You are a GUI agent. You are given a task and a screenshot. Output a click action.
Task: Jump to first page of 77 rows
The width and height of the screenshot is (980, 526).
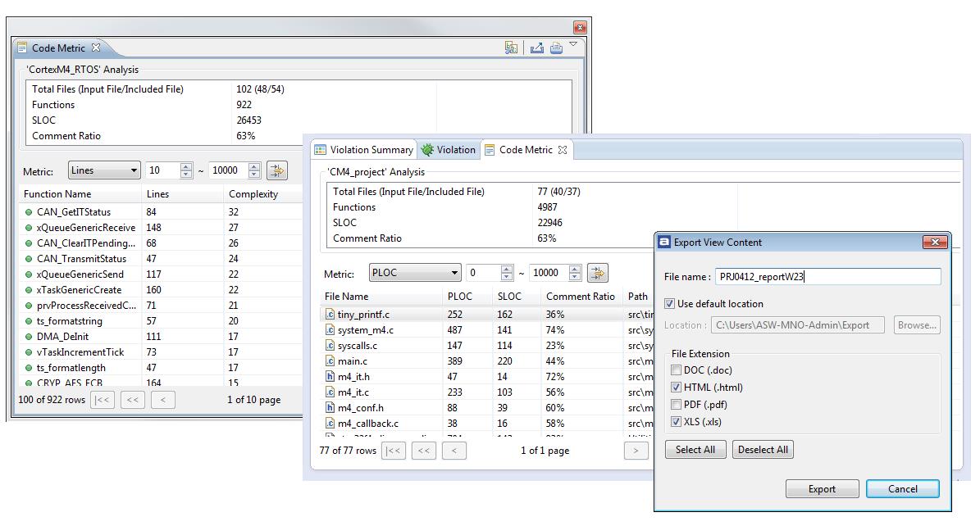click(394, 451)
